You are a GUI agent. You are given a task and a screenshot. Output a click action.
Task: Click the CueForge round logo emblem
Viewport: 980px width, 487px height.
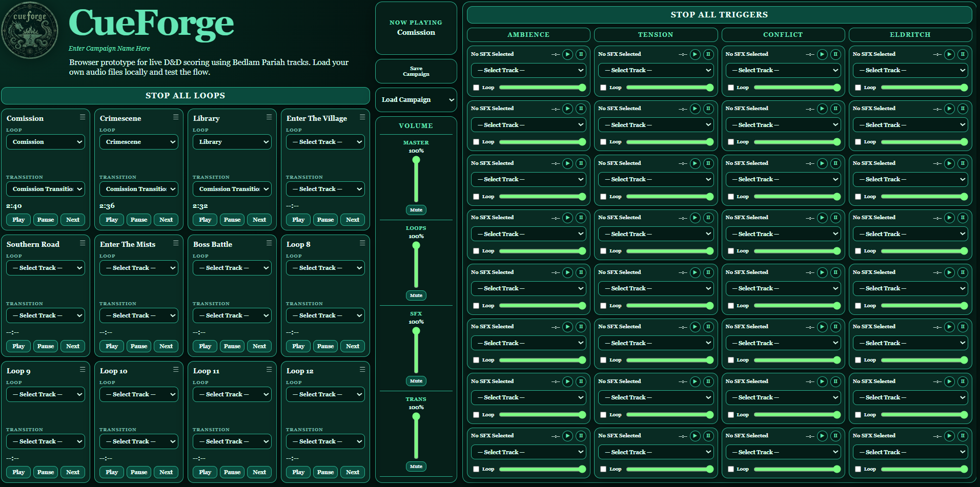[30, 30]
